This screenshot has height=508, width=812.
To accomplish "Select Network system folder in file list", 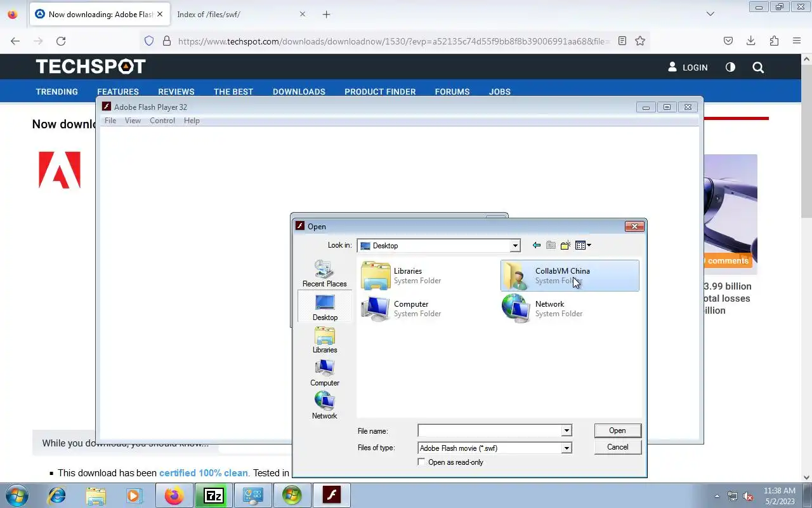I will (570, 309).
